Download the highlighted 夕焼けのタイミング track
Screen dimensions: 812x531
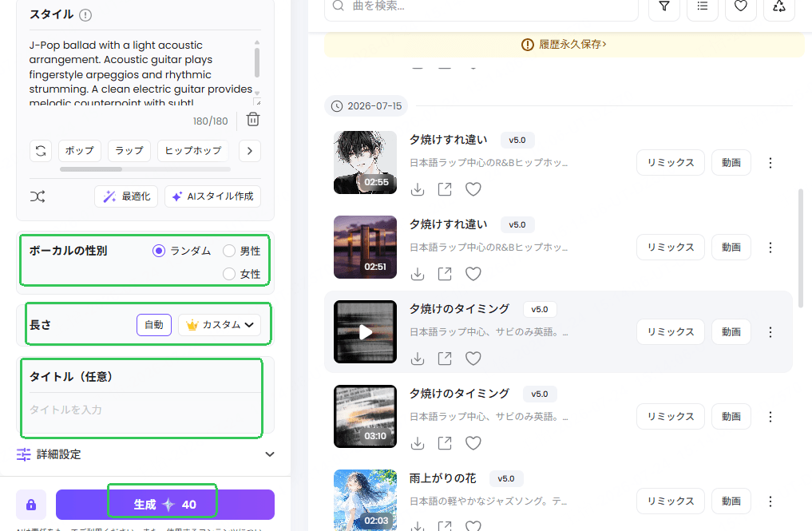coord(418,359)
